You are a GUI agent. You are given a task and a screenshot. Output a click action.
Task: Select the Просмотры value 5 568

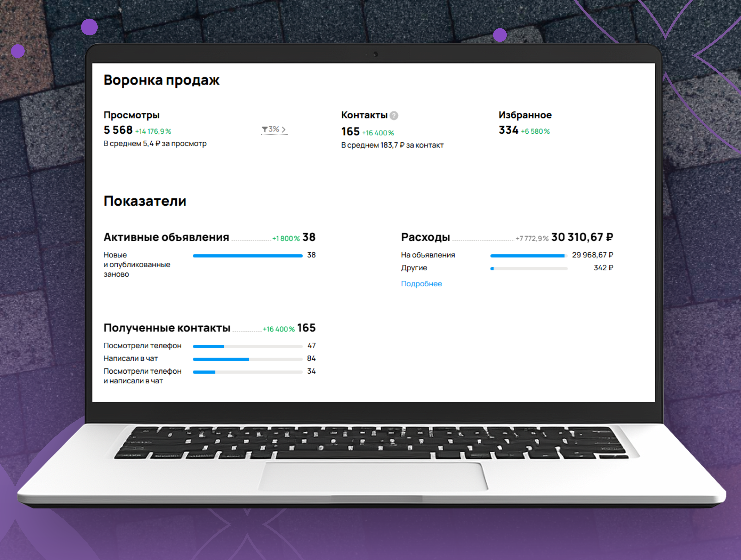pos(118,130)
